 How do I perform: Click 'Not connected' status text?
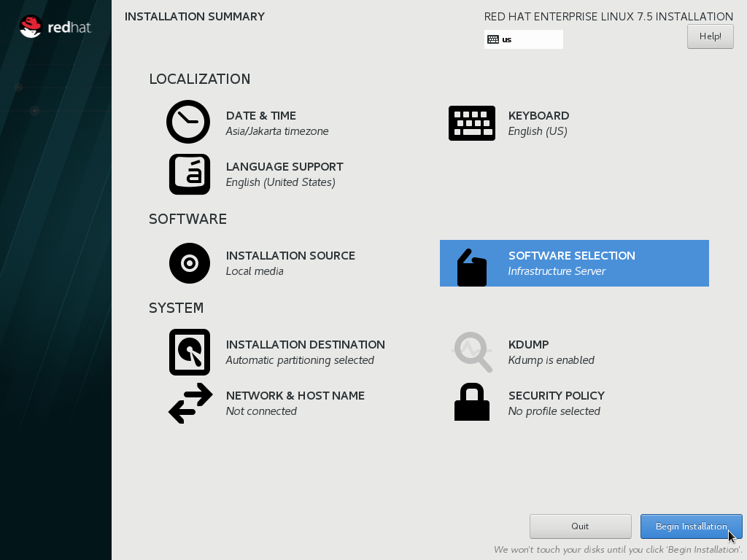(262, 411)
